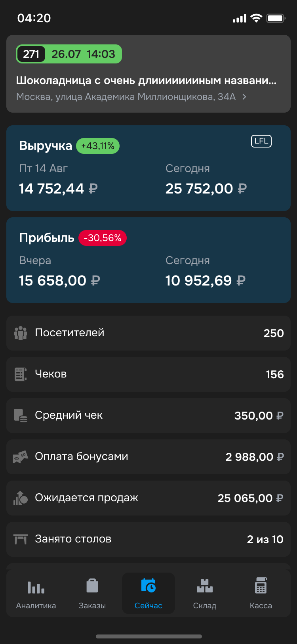Tap the +43,11% revenue change badge
Screen dimensions: 297x644
coord(98,146)
